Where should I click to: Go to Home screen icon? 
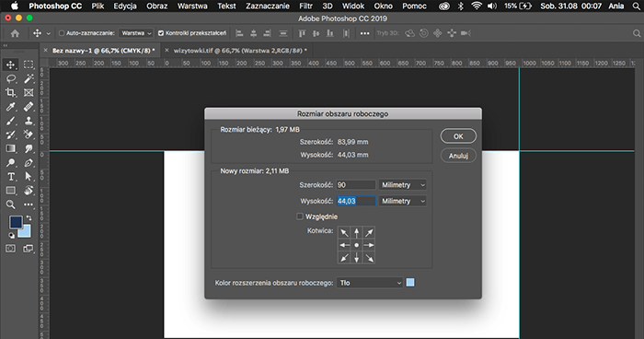(x=15, y=33)
